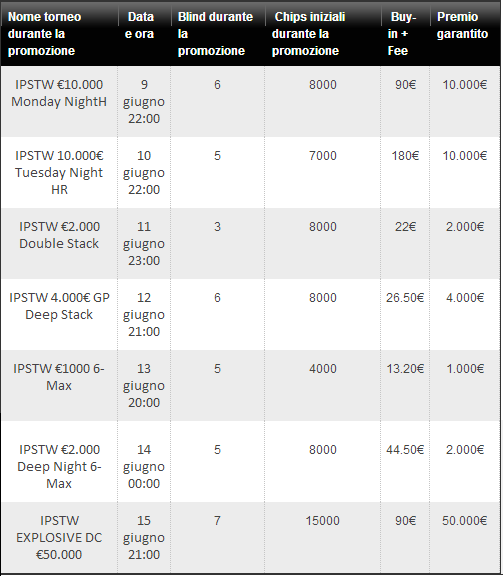Click the IPSTW 10.000€ Tuesday Night HR name
Viewport: 503px width, 576px height.
[59, 173]
